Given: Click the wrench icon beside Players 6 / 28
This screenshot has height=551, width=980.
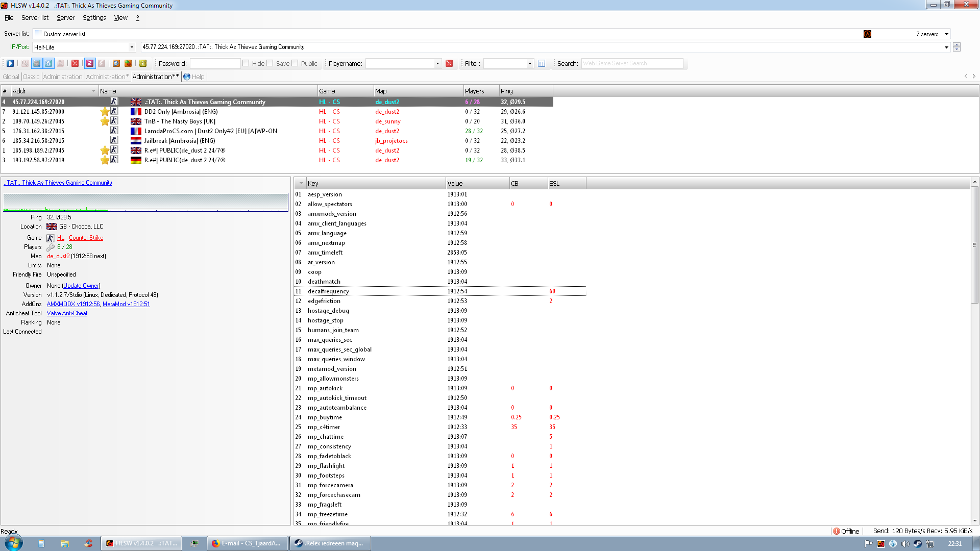Looking at the screenshot, I should coord(51,247).
